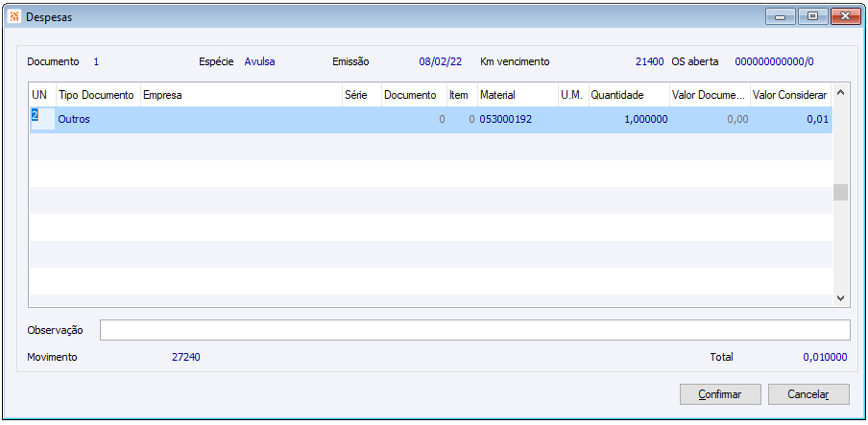Maximize the Despesas window

pyautogui.click(x=812, y=16)
